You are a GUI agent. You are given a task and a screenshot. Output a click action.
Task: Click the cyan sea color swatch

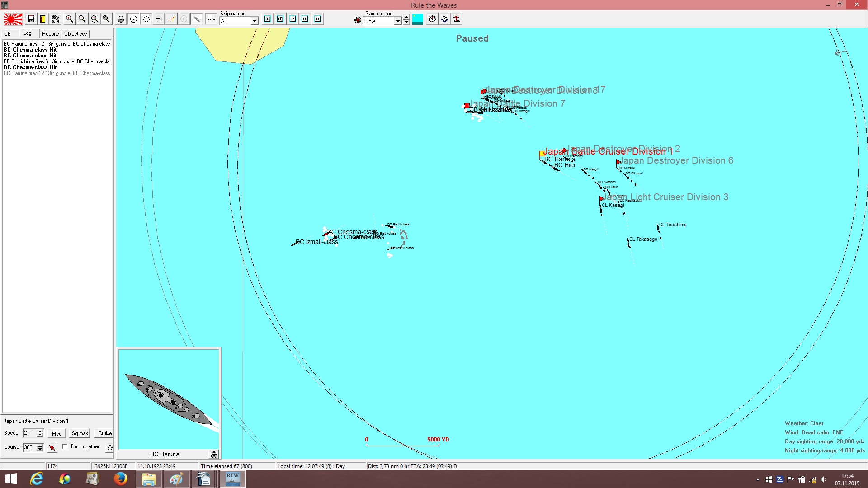point(418,19)
